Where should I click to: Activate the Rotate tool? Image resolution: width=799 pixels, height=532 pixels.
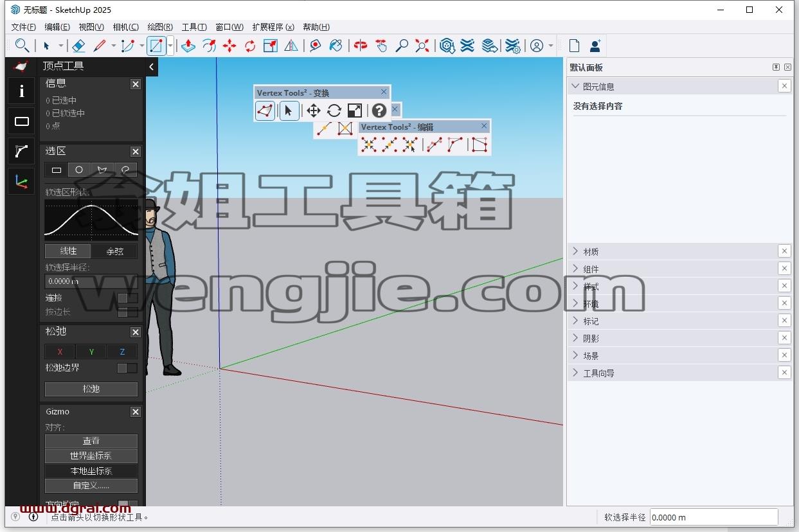coord(250,46)
